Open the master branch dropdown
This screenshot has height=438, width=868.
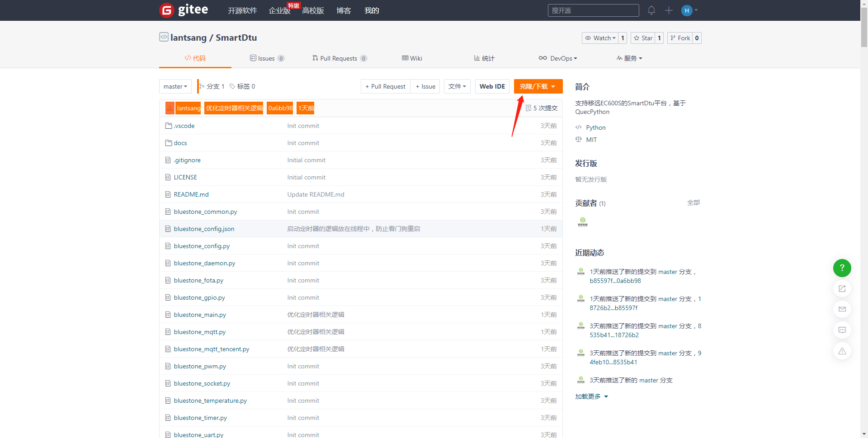(175, 86)
